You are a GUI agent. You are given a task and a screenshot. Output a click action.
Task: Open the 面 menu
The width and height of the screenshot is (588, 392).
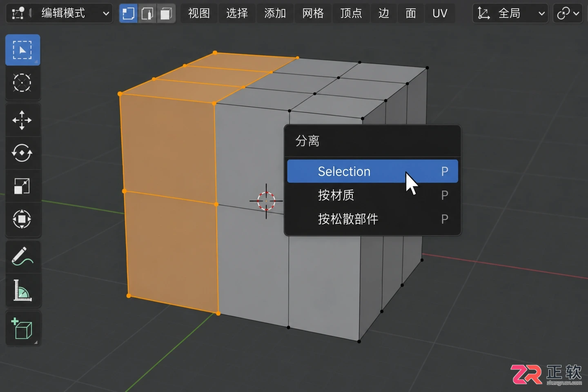[x=411, y=13]
